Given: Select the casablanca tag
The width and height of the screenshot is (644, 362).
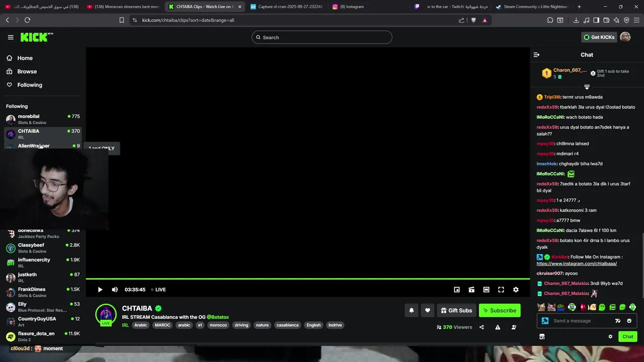Looking at the screenshot, I should [x=288, y=325].
